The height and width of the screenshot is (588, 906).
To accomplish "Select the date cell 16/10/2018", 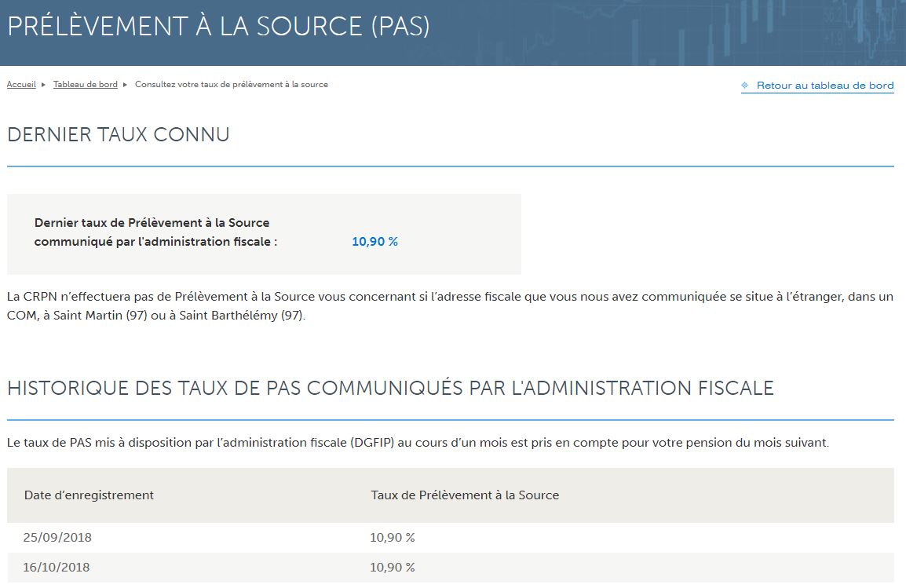I will click(x=56, y=568).
